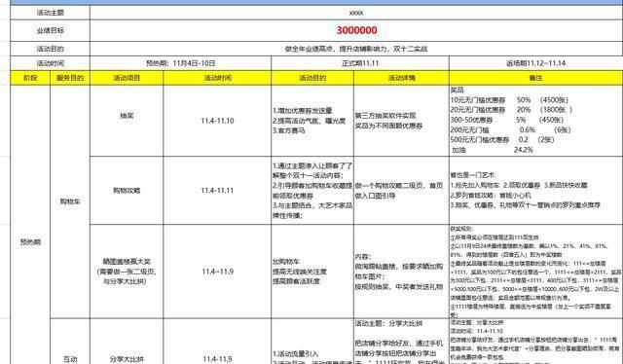Viewport: 623px width, 364px height.
Task: Select the notes cell with 1.抢先加入购物车
Action: [x=536, y=191]
